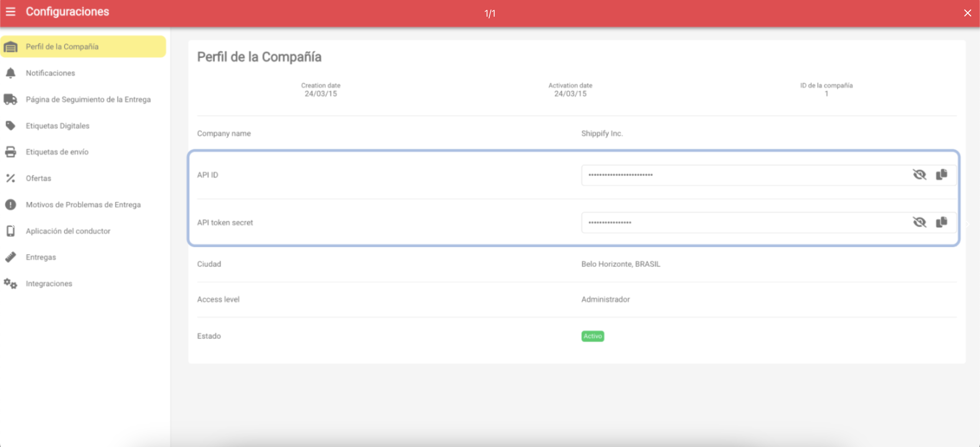This screenshot has width=980, height=447.
Task: Close the image viewer with X
Action: click(x=967, y=13)
